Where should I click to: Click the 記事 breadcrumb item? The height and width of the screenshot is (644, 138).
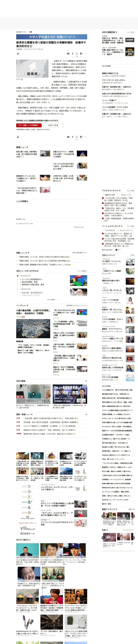coord(31,32)
